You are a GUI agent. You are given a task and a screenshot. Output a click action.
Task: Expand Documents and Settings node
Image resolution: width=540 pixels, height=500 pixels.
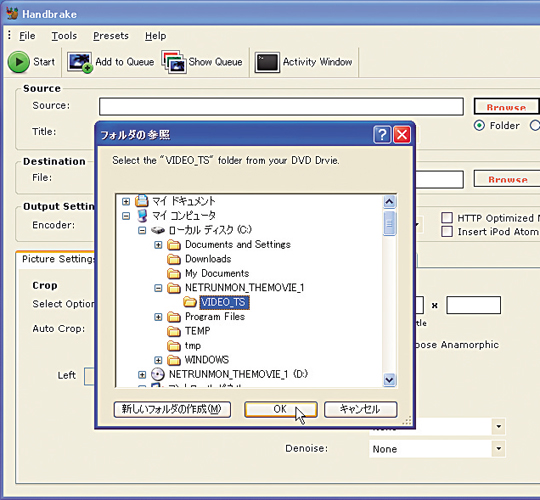tap(158, 245)
